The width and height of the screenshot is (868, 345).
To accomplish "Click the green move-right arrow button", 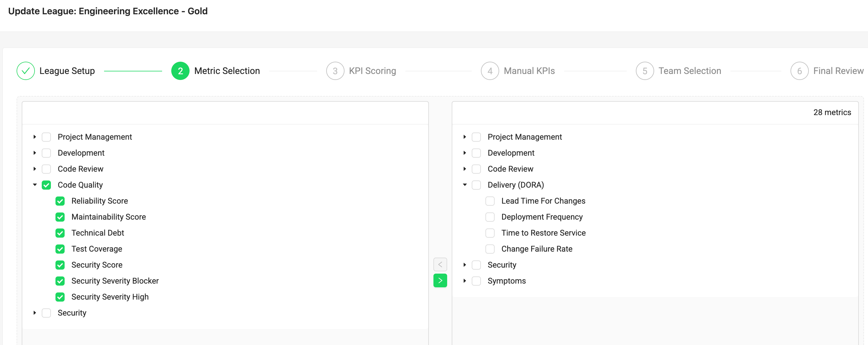I will pos(440,280).
